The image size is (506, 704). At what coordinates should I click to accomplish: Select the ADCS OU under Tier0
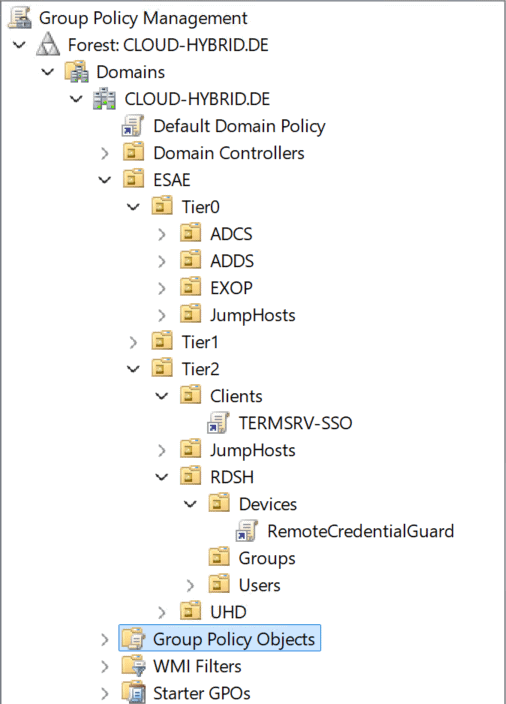pyautogui.click(x=231, y=234)
